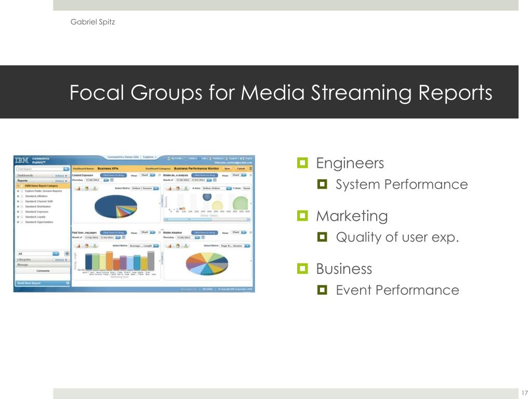The width and height of the screenshot is (532, 399).
Task: Select pie chart icon in Content Exposure
Action: [x=86, y=188]
